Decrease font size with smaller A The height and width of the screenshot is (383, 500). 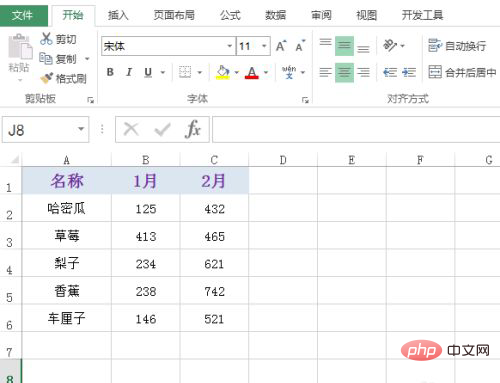pyautogui.click(x=300, y=46)
